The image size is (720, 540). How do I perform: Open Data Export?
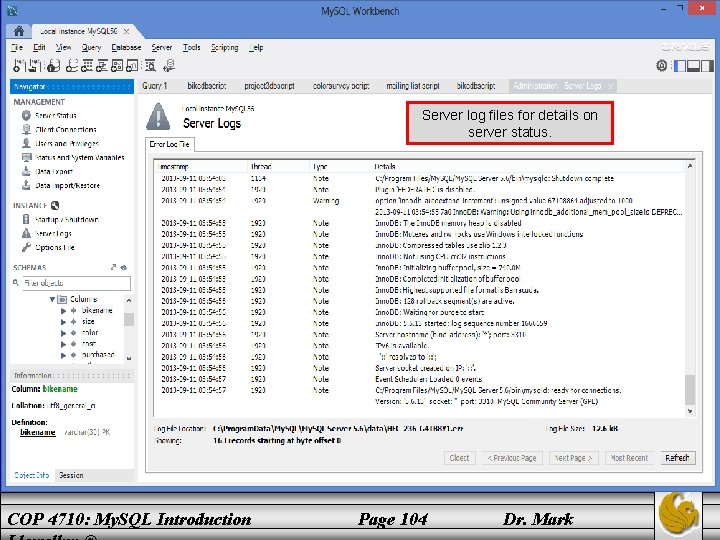[x=54, y=171]
